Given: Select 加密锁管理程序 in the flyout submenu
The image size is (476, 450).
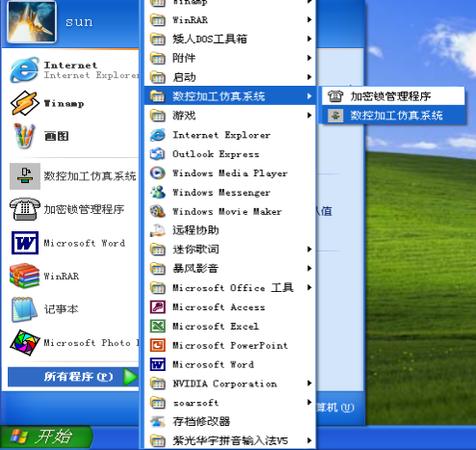Looking at the screenshot, I should pos(394,96).
